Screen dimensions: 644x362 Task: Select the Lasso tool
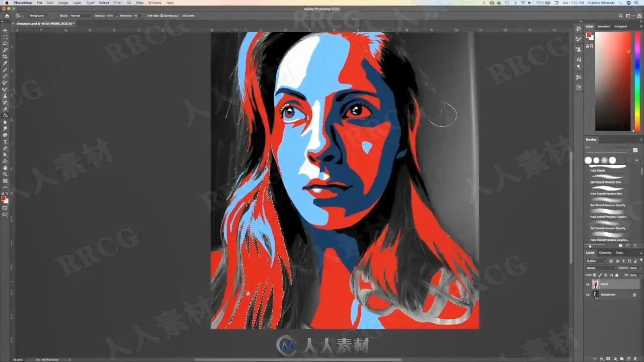tap(5, 44)
